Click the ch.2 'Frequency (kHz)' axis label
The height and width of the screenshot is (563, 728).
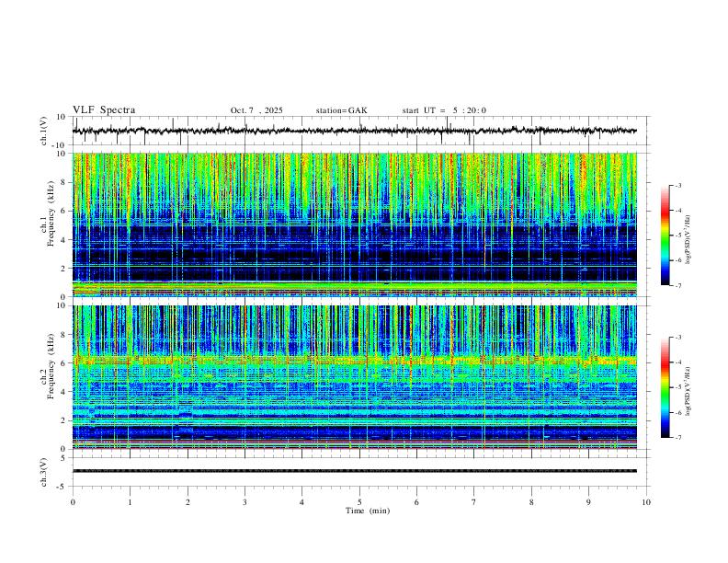coord(51,366)
